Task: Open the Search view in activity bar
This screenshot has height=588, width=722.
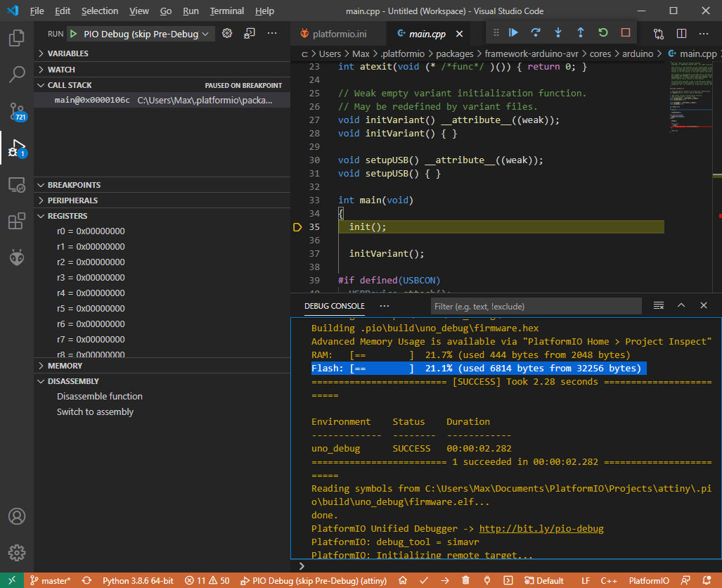Action: 17,74
